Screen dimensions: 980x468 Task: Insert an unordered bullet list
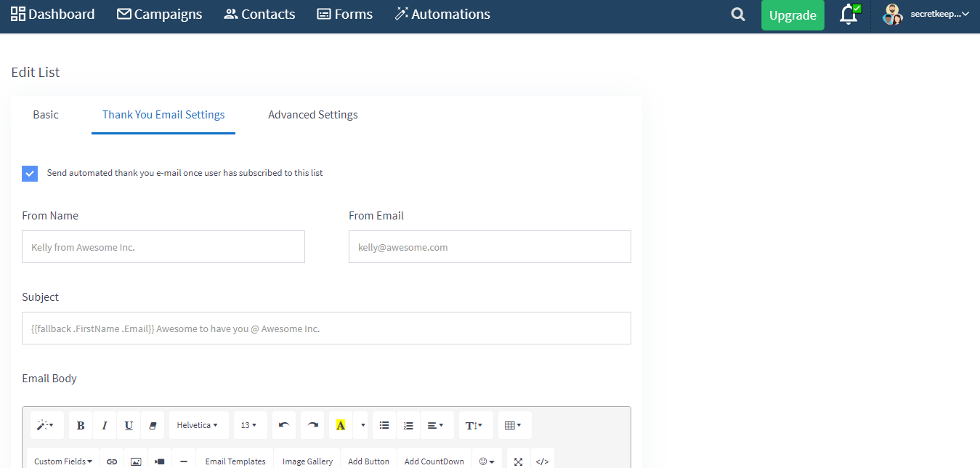384,425
